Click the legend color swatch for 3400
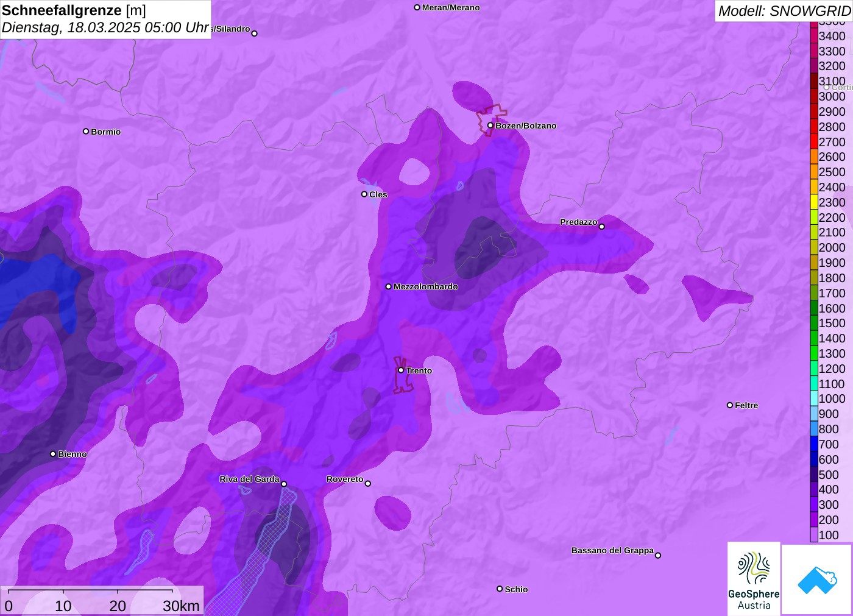This screenshot has width=853, height=616. tap(814, 36)
